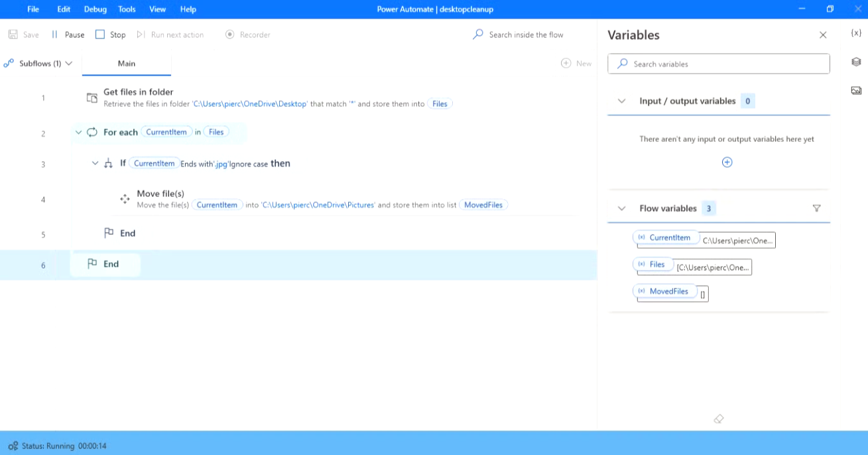The image size is (868, 455).
Task: Open the Tools menu
Action: 127,9
